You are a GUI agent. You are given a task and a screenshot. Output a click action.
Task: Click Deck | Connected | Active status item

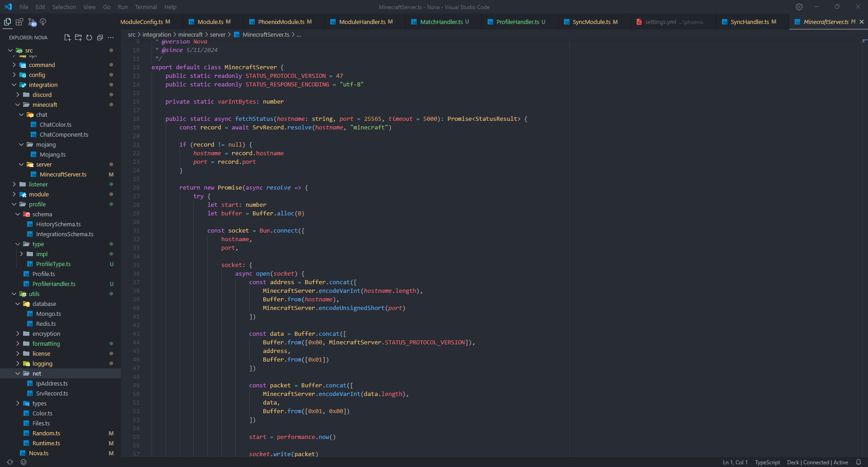[x=817, y=462]
